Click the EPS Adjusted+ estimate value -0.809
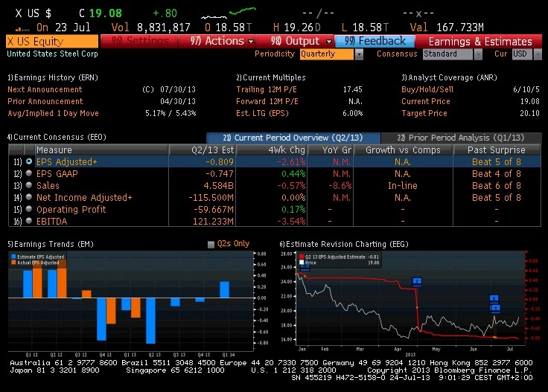 219,162
